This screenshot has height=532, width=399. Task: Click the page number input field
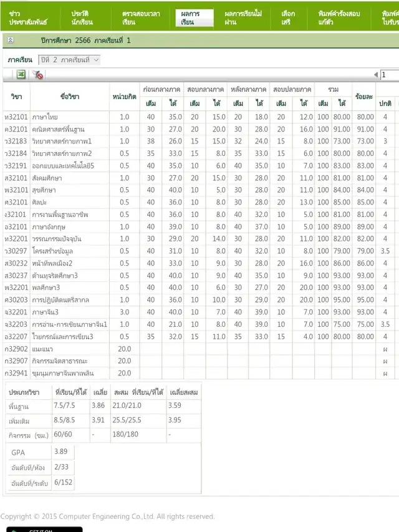point(390,75)
